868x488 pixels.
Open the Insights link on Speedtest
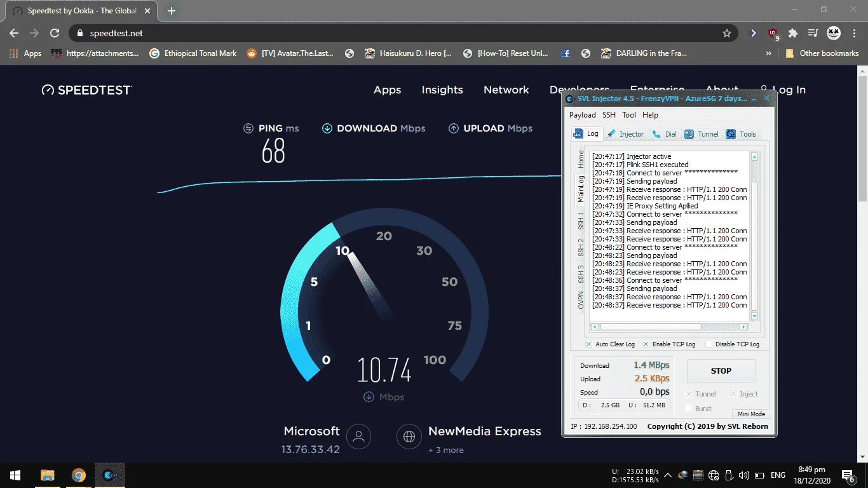click(x=442, y=90)
